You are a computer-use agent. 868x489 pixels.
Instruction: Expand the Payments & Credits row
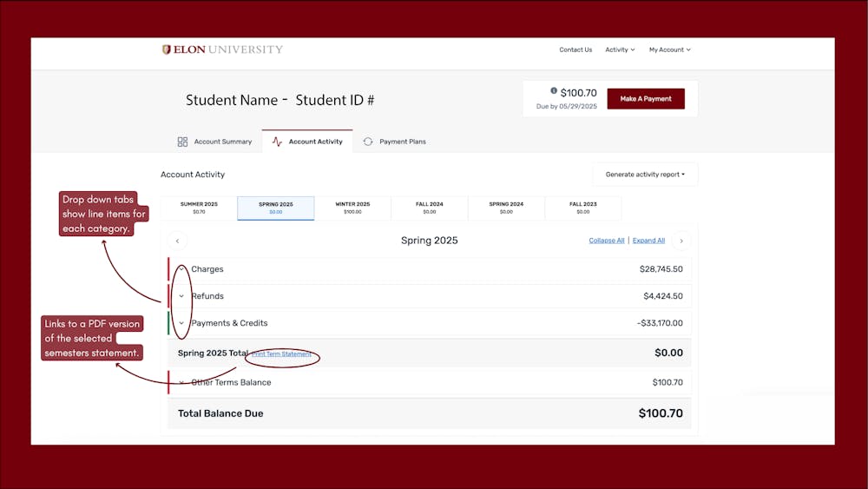tap(181, 323)
